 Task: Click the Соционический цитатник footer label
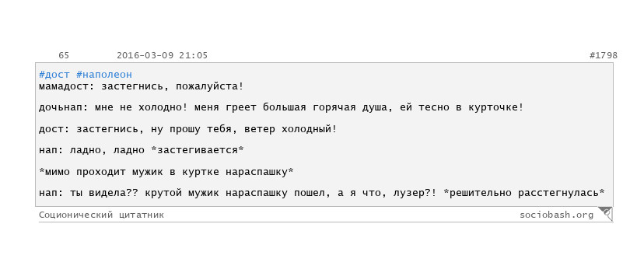click(101, 215)
